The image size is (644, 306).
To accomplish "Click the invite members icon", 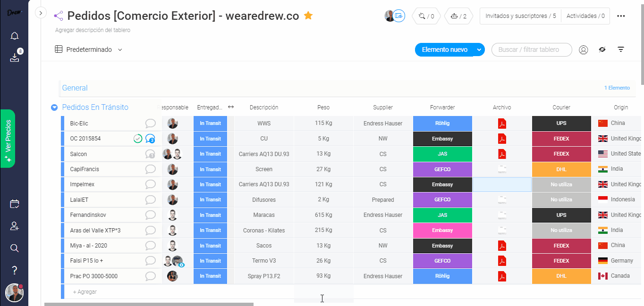I will (14, 226).
